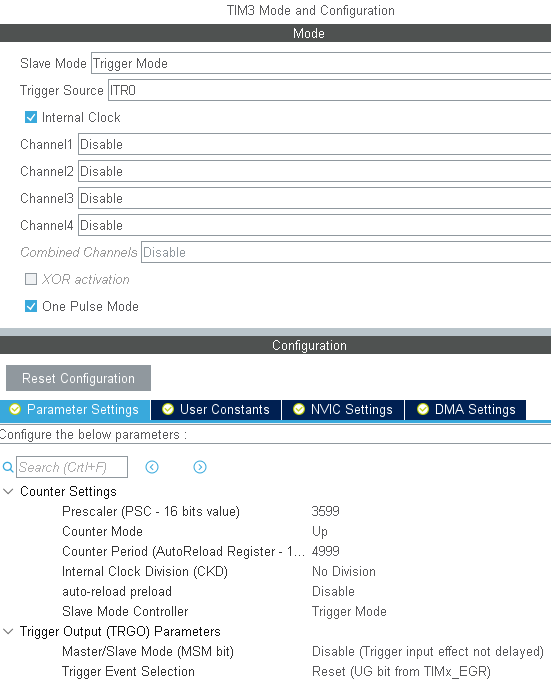This screenshot has width=551, height=690.
Task: Open the Channel2 dropdown
Action: pos(314,171)
